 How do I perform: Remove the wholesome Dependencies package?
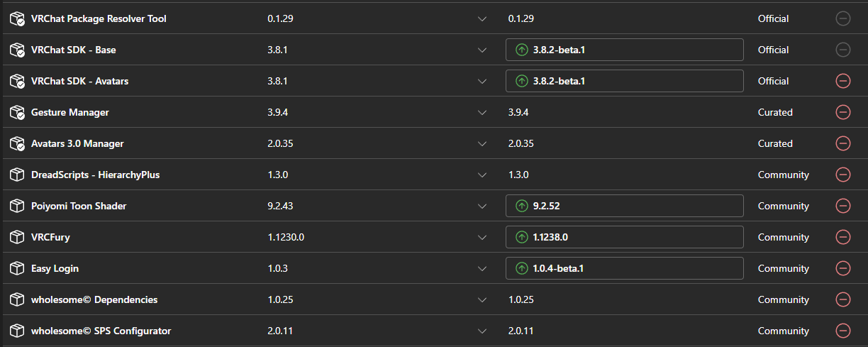(x=843, y=299)
